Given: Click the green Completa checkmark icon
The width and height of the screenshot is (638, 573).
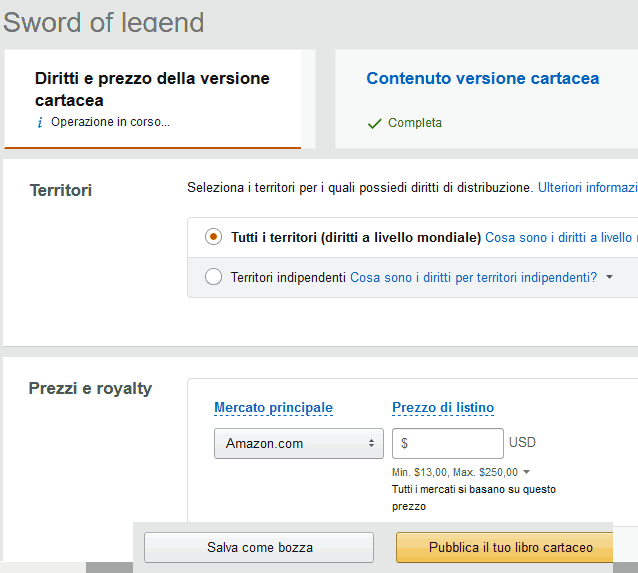Looking at the screenshot, I should (374, 123).
